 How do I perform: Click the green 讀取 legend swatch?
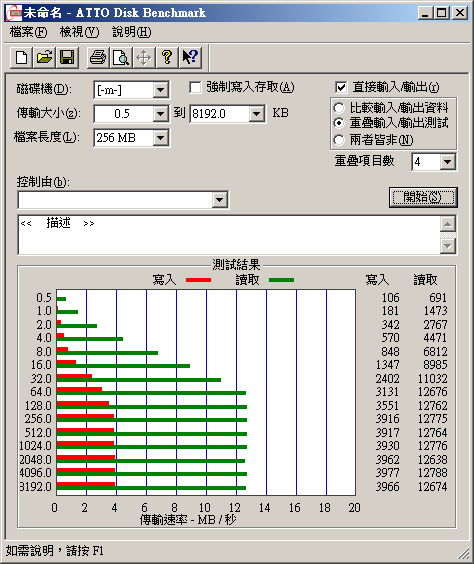click(282, 280)
